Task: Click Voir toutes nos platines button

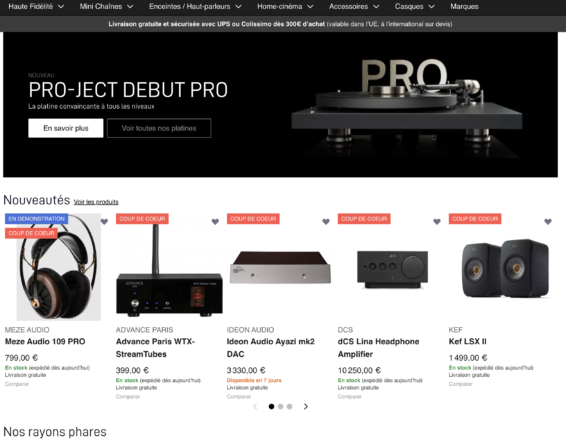Action: (x=159, y=128)
